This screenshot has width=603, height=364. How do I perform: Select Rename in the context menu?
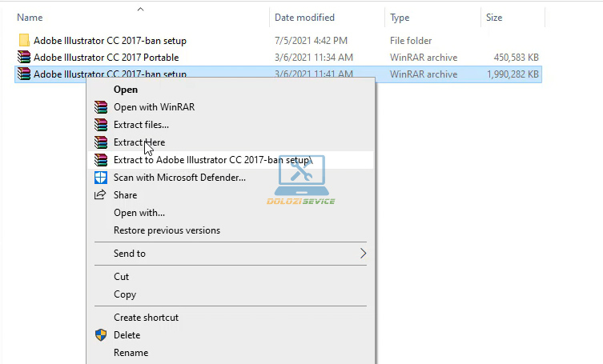coord(131,353)
